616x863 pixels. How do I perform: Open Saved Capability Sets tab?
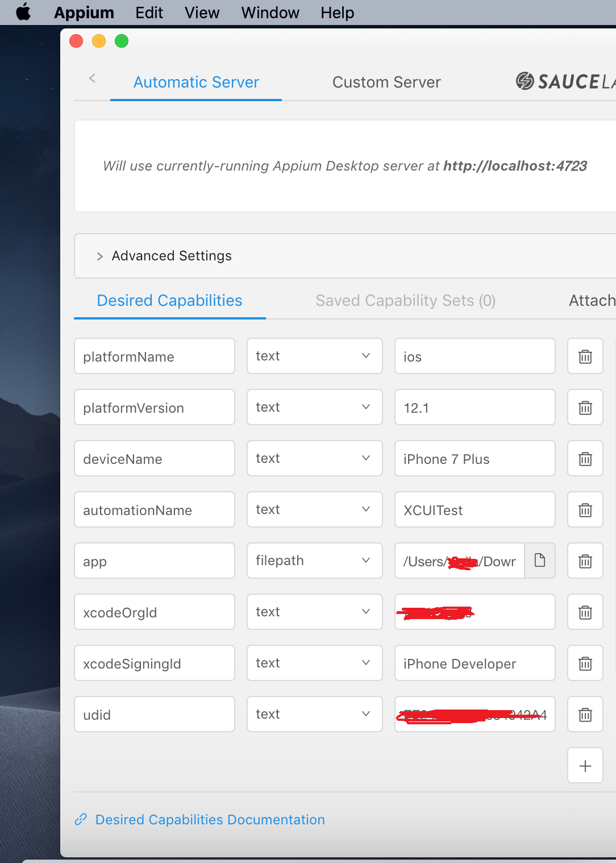pos(406,300)
